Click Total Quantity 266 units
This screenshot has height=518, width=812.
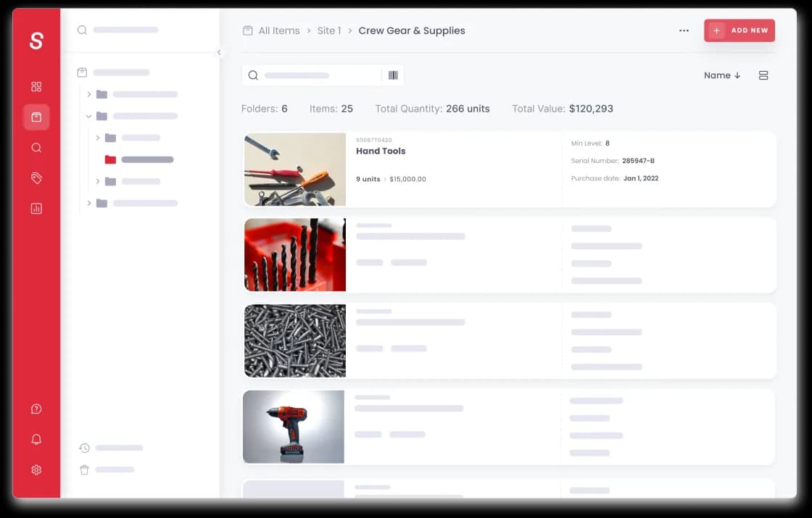coord(432,109)
